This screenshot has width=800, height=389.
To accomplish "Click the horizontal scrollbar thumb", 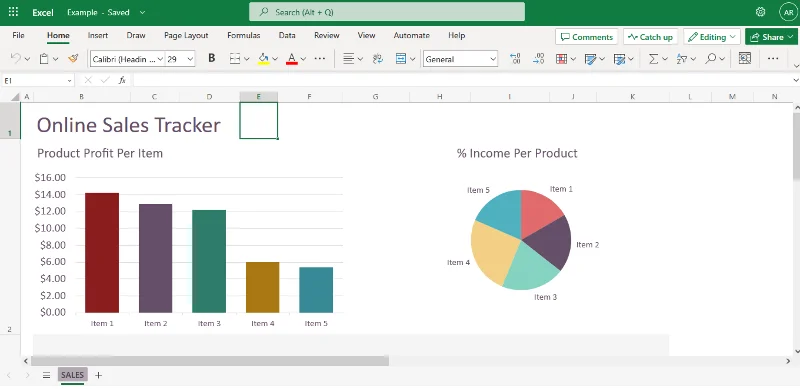I will pyautogui.click(x=210, y=361).
